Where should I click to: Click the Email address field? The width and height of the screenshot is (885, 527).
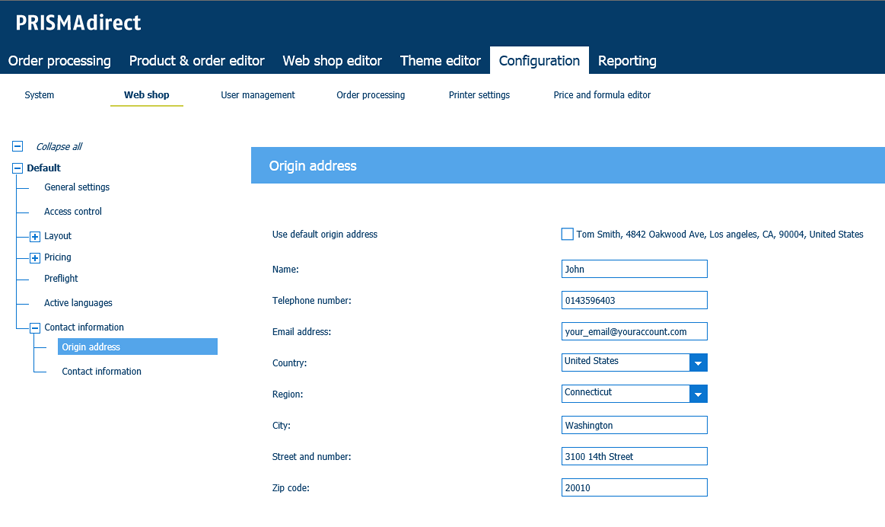coord(634,331)
